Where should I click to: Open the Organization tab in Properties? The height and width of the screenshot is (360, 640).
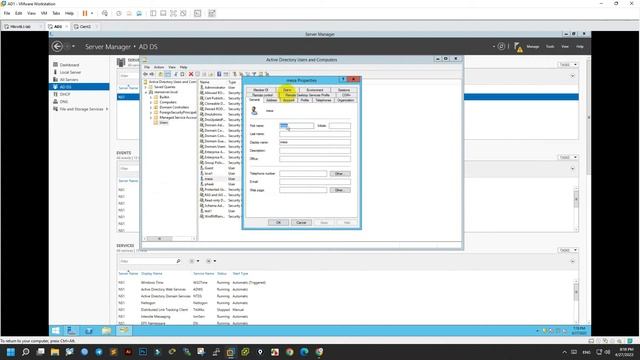345,100
